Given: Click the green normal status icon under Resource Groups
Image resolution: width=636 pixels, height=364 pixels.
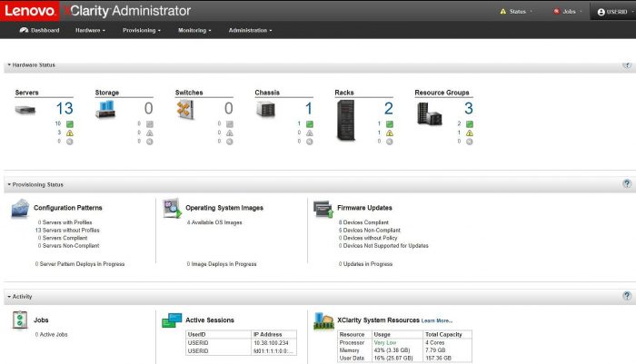Looking at the screenshot, I should 470,124.
